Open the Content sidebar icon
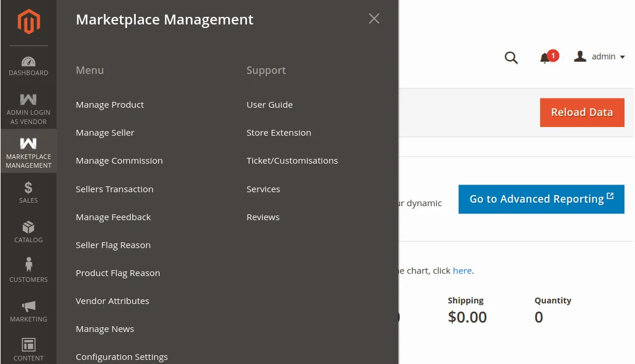635x364 pixels. pos(28,345)
